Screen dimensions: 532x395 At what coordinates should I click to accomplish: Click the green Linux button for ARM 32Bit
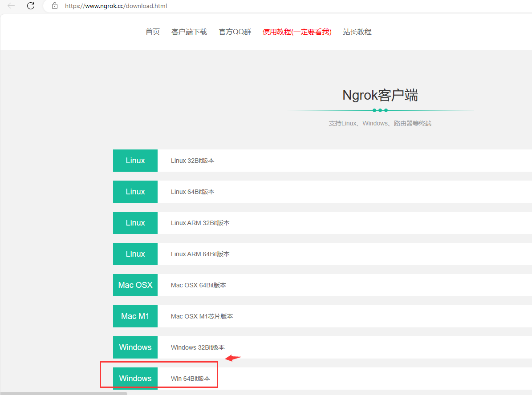click(135, 223)
